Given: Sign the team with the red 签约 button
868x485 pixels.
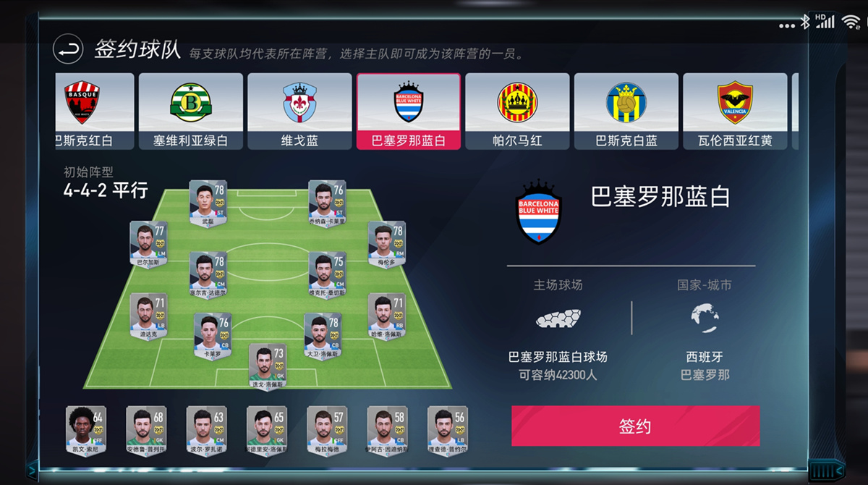Looking at the screenshot, I should click(x=635, y=426).
